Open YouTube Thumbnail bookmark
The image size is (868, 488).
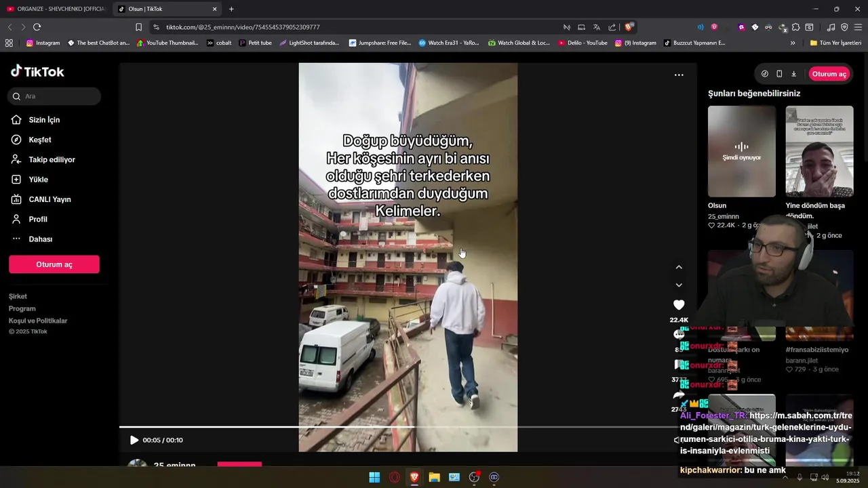(x=167, y=43)
